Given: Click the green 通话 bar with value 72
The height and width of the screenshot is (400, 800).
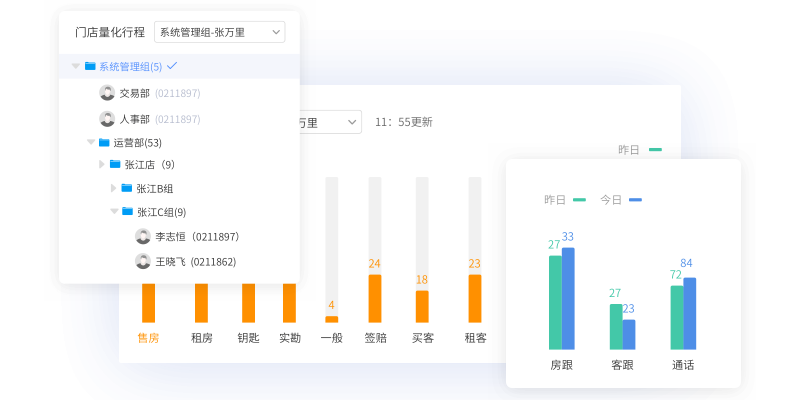Looking at the screenshot, I should (x=677, y=318).
